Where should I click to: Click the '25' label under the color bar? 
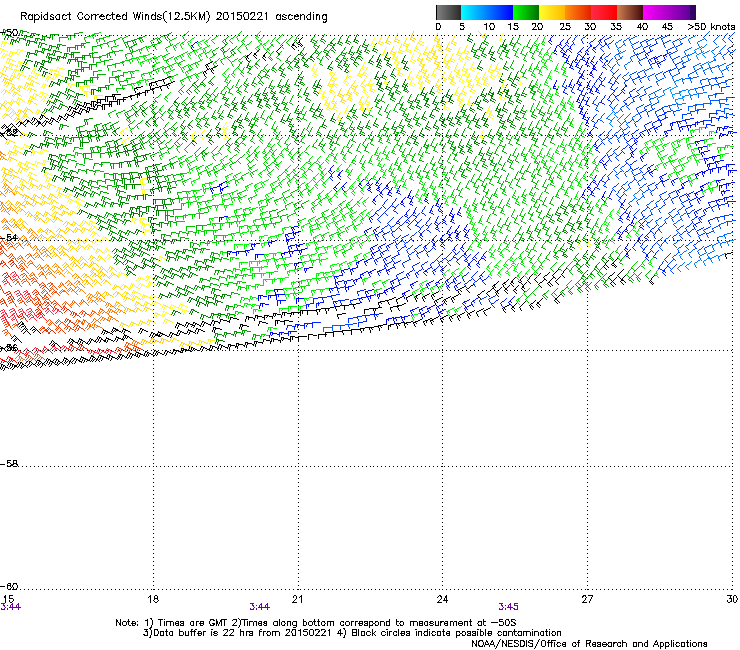565,27
